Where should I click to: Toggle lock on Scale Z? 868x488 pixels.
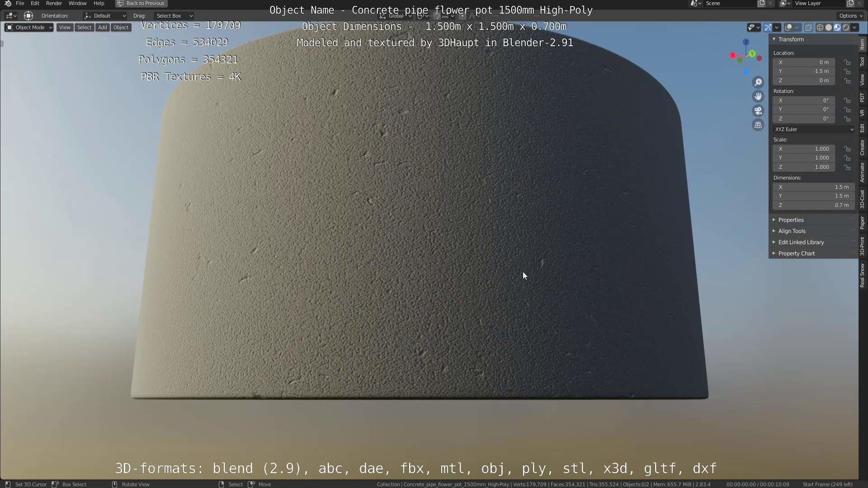tap(848, 167)
